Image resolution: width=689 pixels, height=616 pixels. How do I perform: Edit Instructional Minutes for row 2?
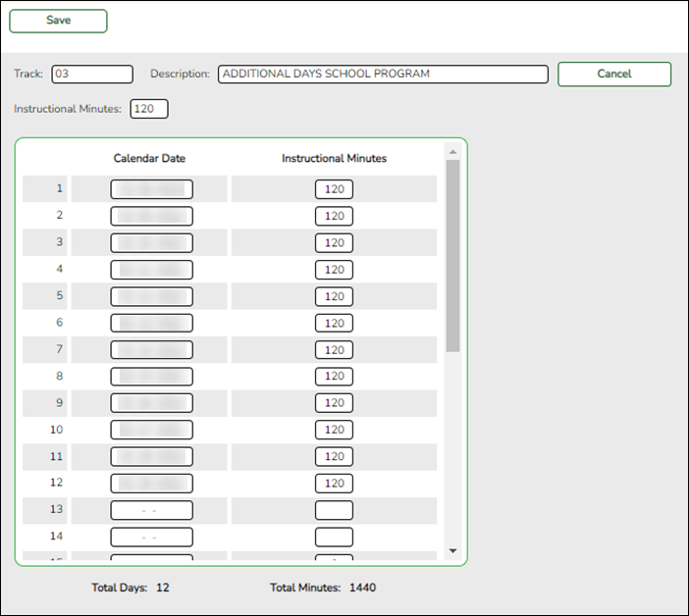334,216
